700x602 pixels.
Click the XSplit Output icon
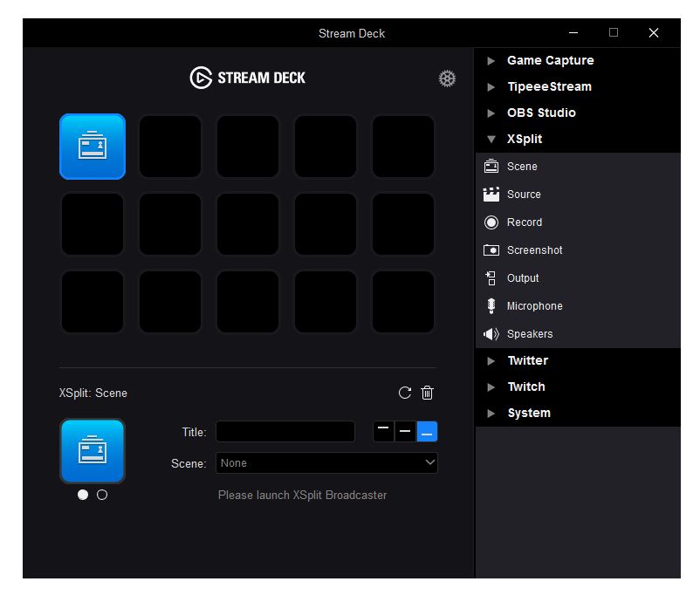click(x=491, y=278)
